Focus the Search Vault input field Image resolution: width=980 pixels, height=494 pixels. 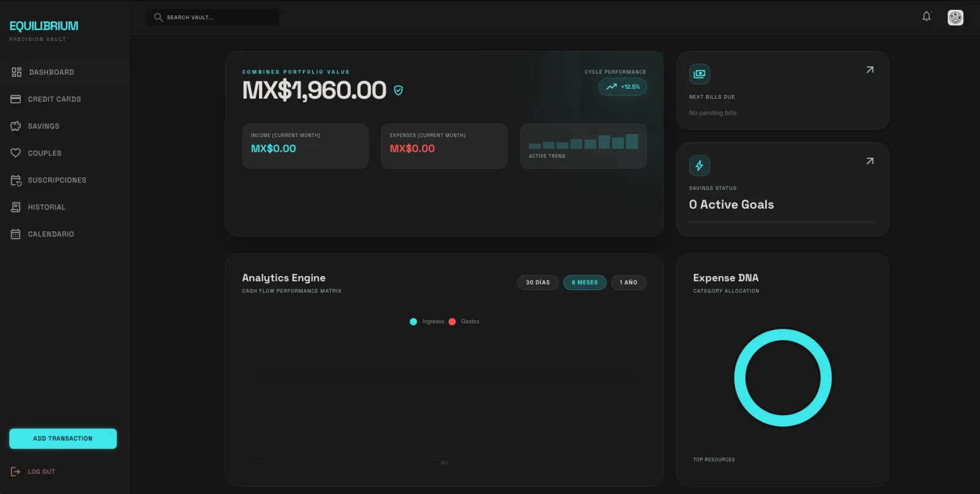pyautogui.click(x=213, y=17)
